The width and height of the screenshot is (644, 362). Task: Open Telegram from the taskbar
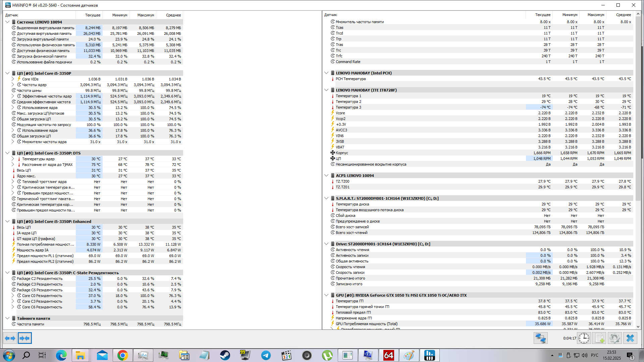pyautogui.click(x=266, y=355)
